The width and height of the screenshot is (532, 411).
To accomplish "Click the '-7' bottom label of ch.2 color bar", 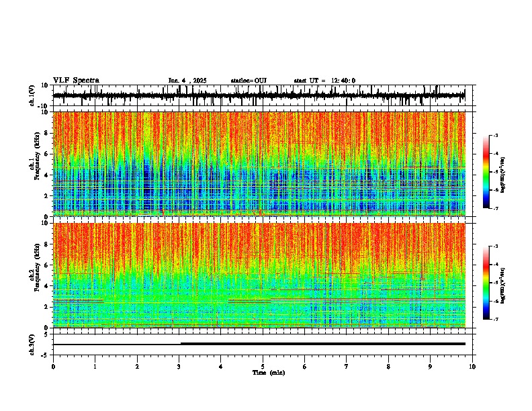I will (x=496, y=320).
